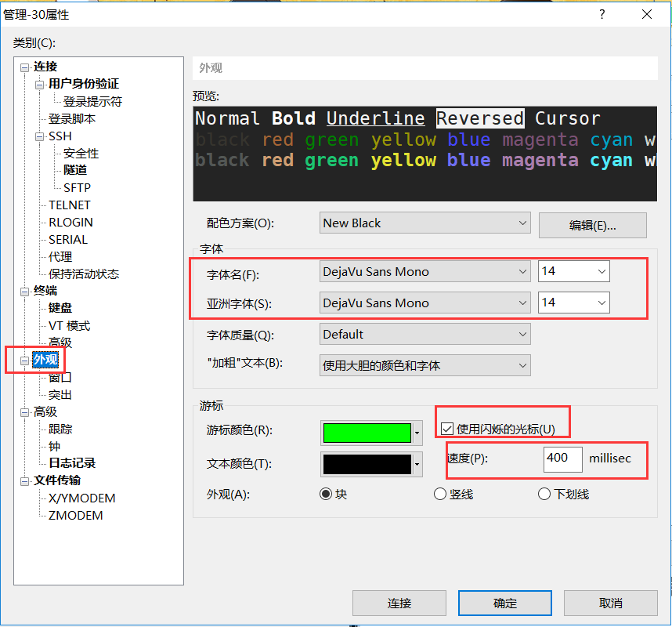Click the terminal color preview area

(x=425, y=154)
